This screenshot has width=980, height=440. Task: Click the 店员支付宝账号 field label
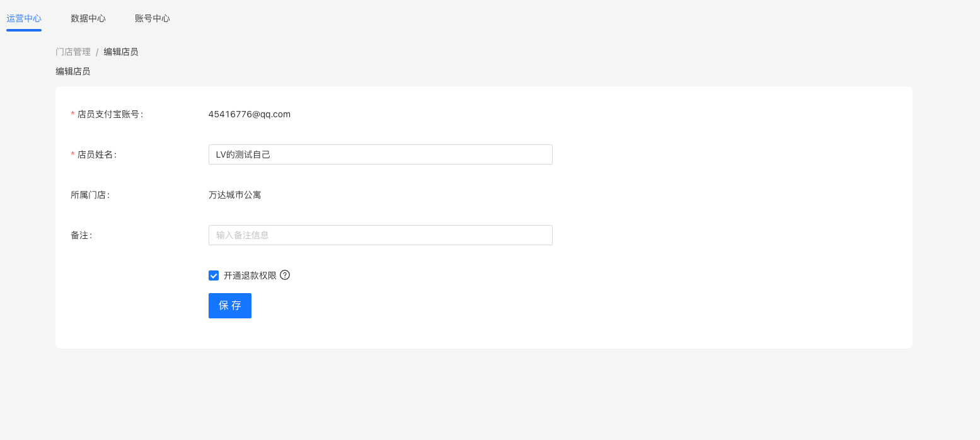coord(110,114)
